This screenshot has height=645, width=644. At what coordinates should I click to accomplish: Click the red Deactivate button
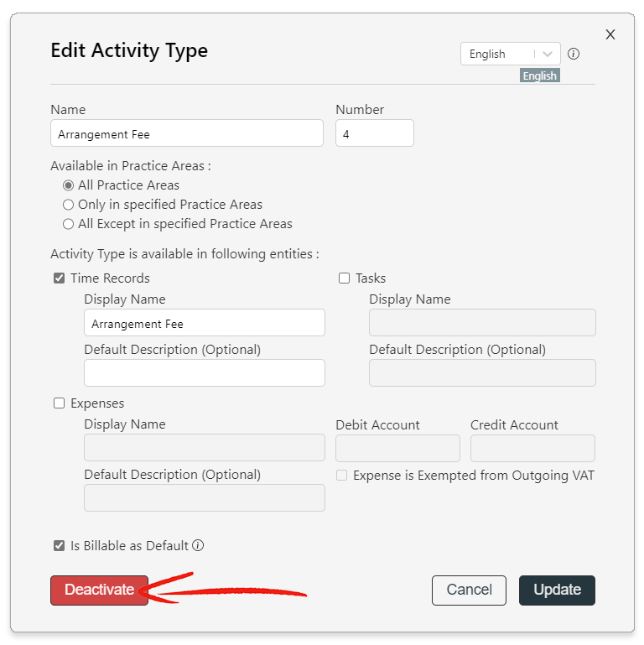(x=99, y=590)
